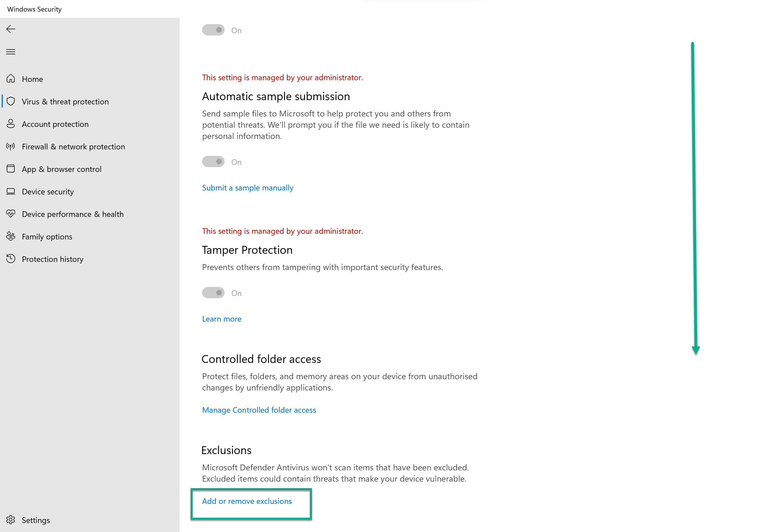Click the Add or remove exclusions link
The width and height of the screenshot is (761, 532).
(x=247, y=501)
